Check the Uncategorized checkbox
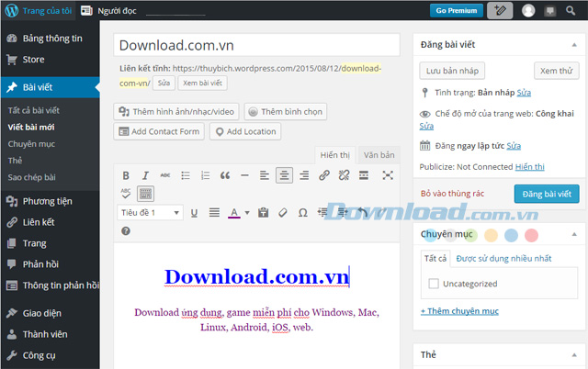588x369 pixels. coord(434,284)
